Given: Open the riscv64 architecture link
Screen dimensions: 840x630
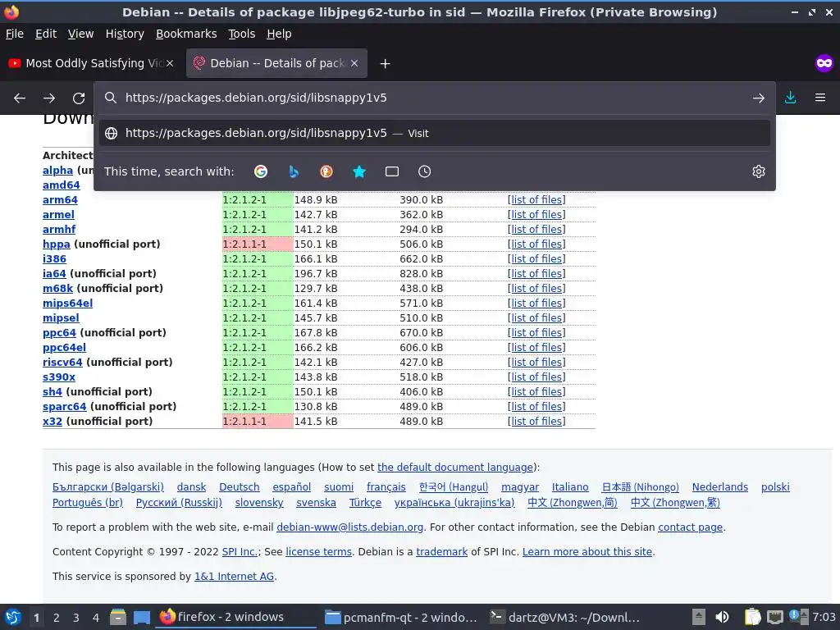Looking at the screenshot, I should coord(62,362).
